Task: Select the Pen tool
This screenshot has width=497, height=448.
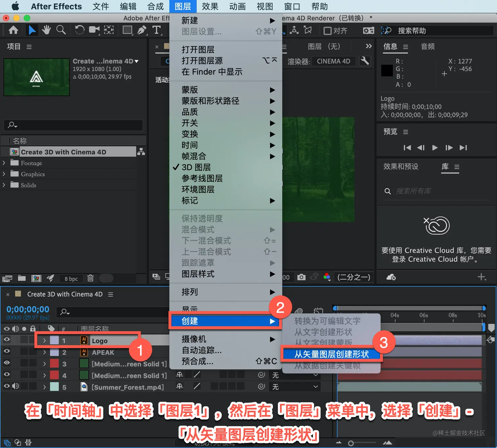Action: 142,30
